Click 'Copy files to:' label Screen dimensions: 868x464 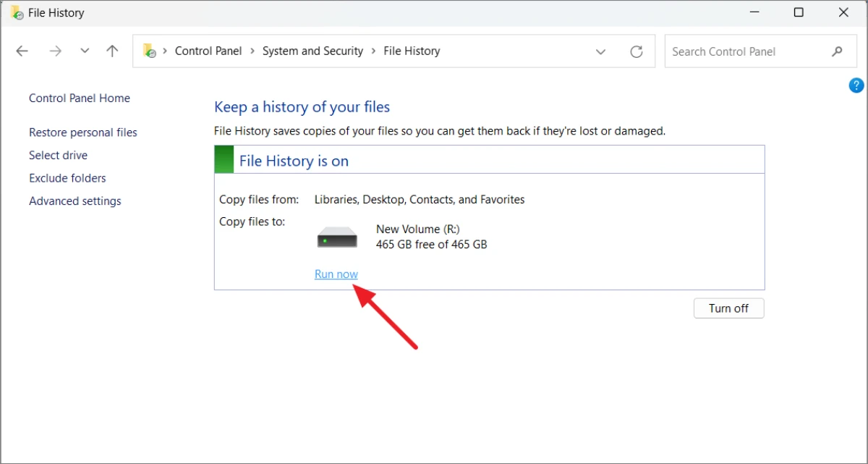[252, 222]
